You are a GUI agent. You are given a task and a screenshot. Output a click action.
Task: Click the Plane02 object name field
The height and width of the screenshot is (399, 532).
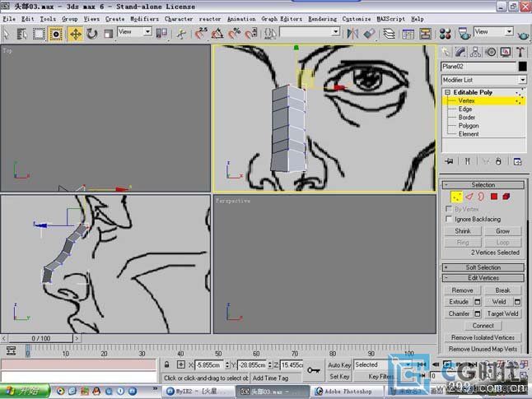[478, 67]
